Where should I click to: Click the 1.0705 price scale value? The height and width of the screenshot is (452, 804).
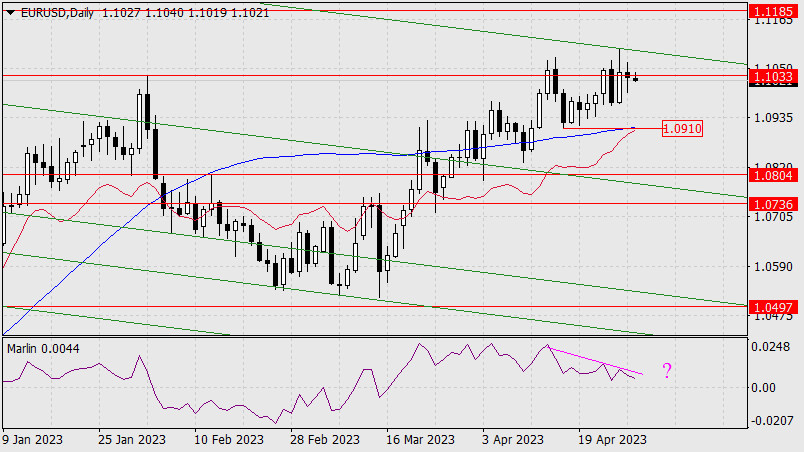coord(773,217)
